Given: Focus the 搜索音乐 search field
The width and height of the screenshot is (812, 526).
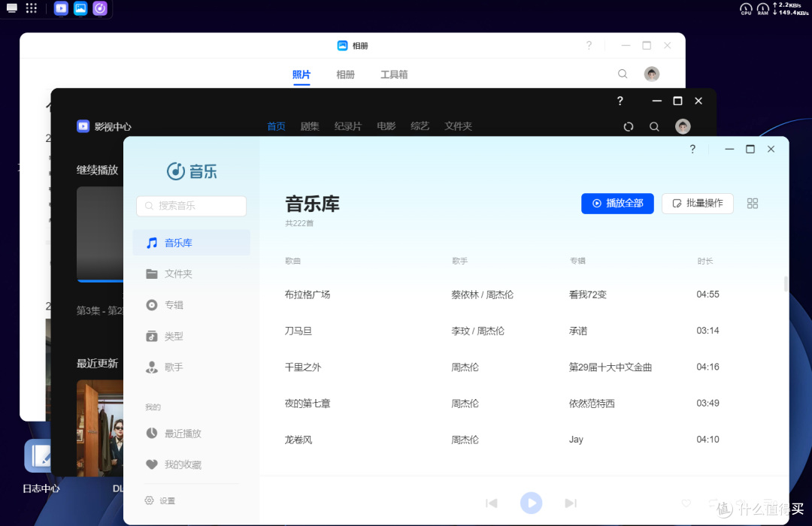Looking at the screenshot, I should pos(191,206).
